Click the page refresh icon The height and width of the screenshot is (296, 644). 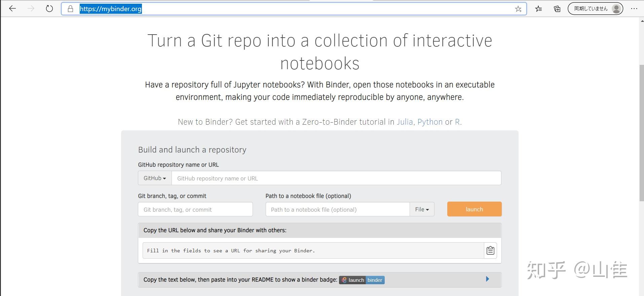pyautogui.click(x=49, y=9)
